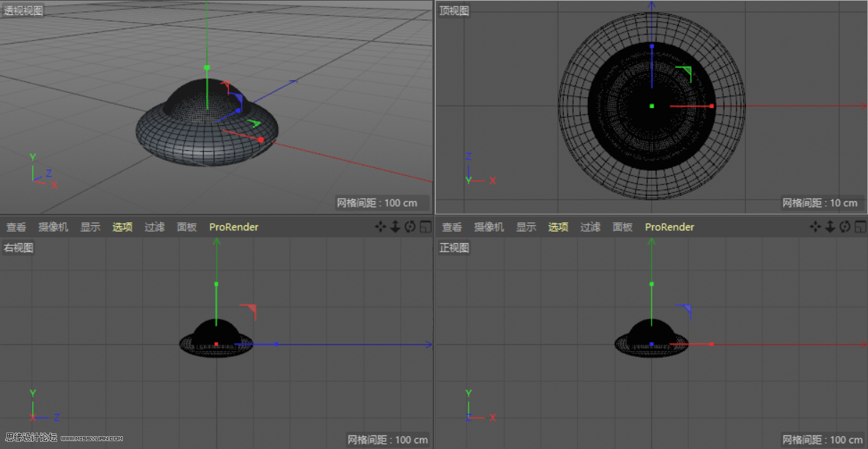The image size is (868, 449).
Task: Open the 摄像机 menu
Action: [x=53, y=227]
